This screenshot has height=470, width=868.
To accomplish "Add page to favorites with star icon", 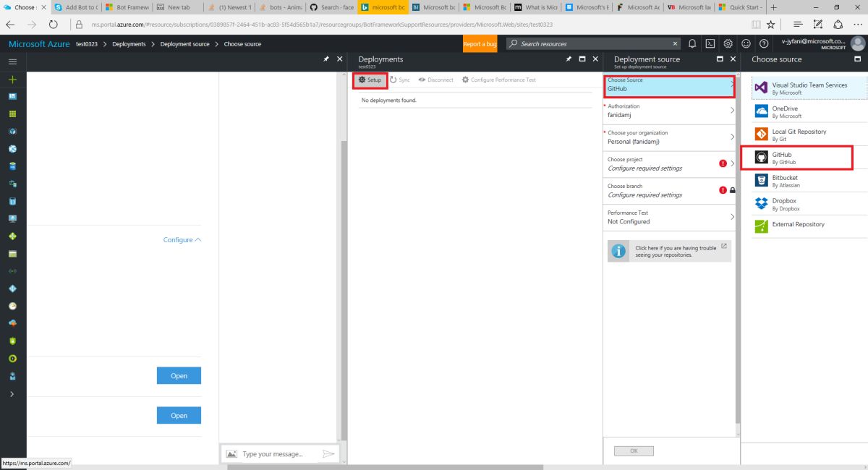I will [x=771, y=24].
